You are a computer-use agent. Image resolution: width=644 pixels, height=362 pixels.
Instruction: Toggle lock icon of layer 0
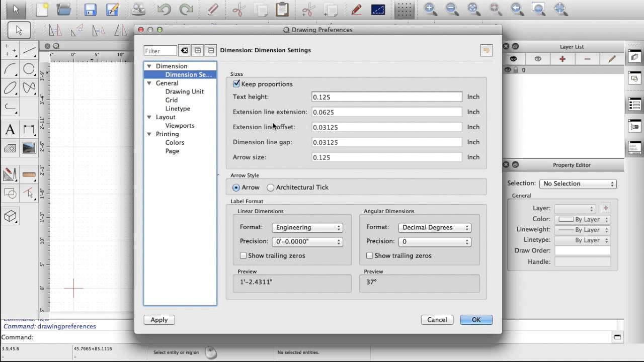click(516, 70)
